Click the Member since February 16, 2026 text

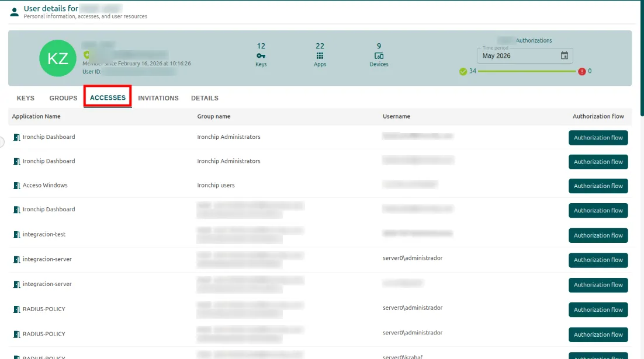tap(136, 64)
